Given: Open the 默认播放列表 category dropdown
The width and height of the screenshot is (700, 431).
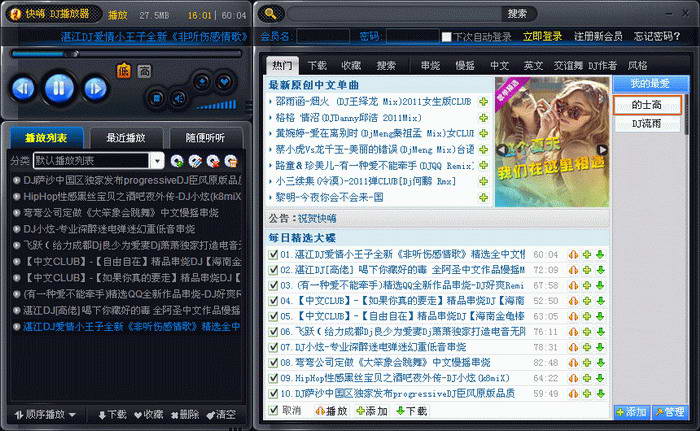Looking at the screenshot, I should tap(157, 161).
